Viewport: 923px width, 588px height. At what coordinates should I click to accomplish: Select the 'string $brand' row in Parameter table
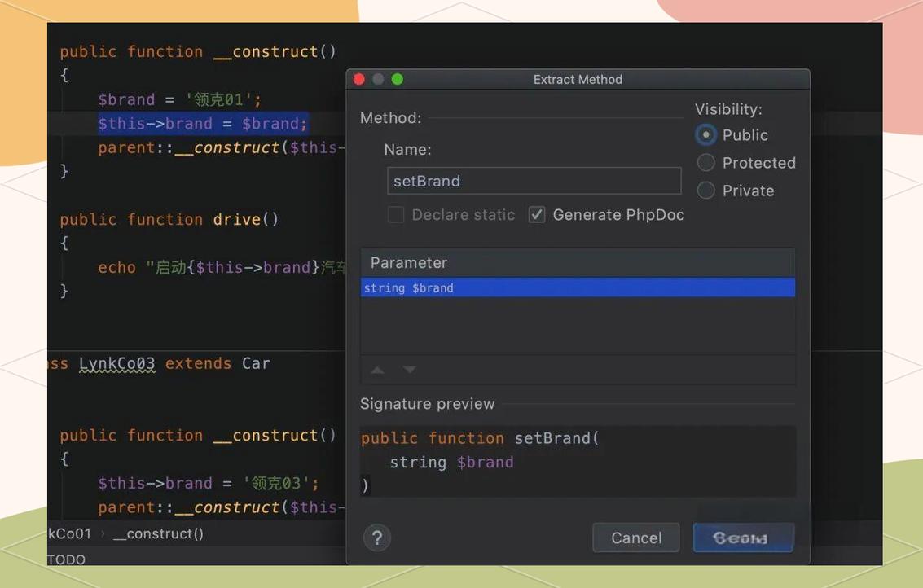pyautogui.click(x=578, y=287)
